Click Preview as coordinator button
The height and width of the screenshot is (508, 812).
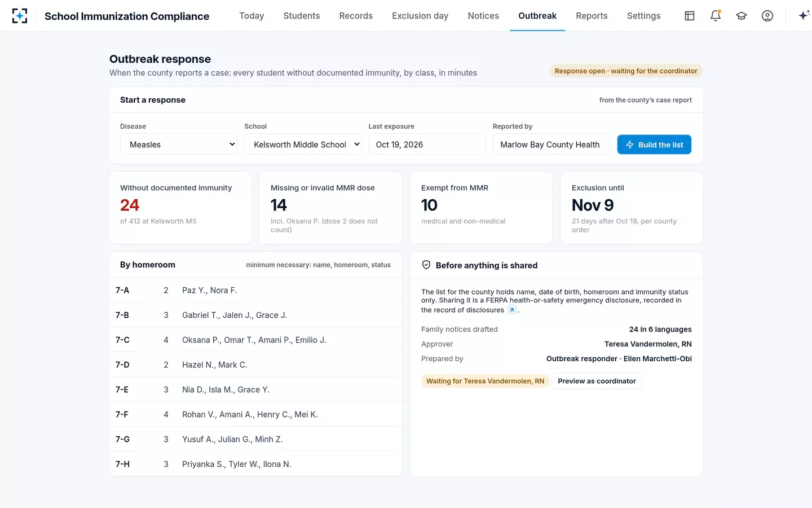coord(597,381)
